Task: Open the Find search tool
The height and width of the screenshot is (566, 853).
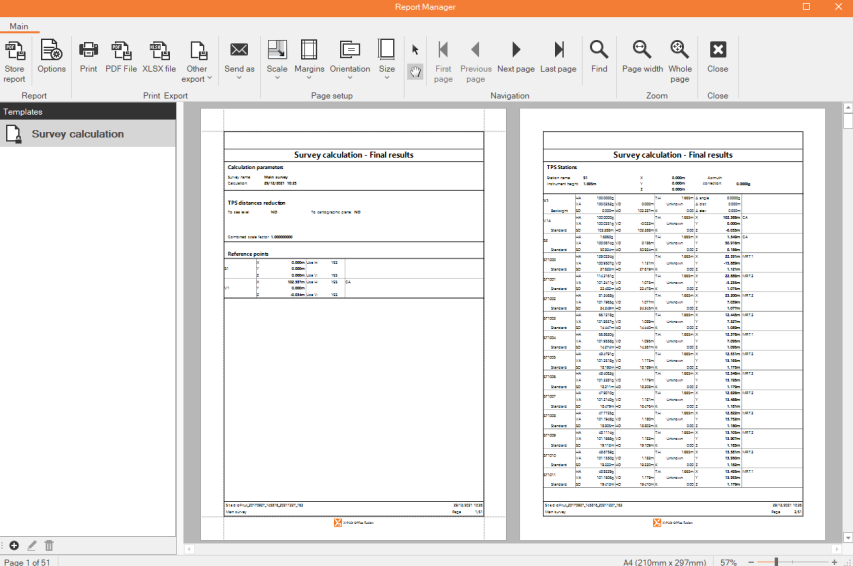Action: 598,58
